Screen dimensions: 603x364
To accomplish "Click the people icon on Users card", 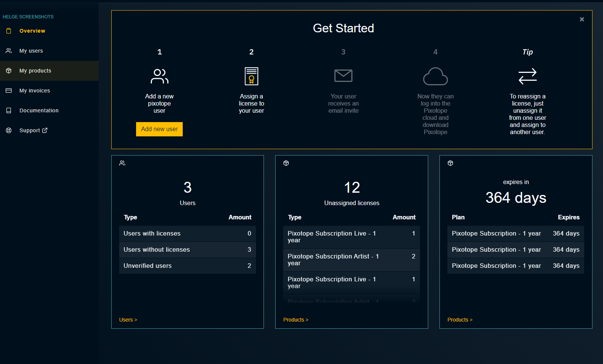I will 122,163.
